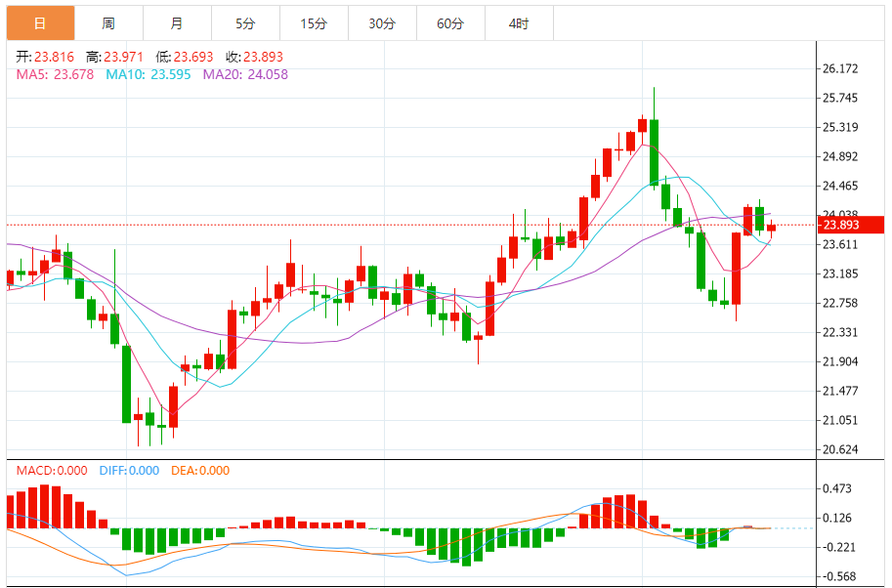This screenshot has width=892, height=588.
Task: Click the closing price 收 value
Action: (263, 57)
